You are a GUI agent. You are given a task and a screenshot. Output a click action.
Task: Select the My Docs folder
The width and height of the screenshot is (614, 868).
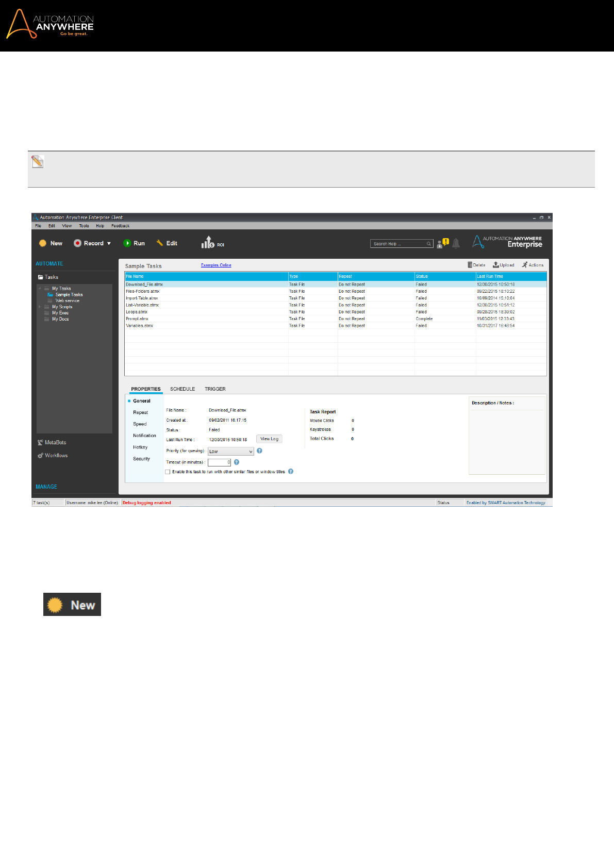(60, 320)
